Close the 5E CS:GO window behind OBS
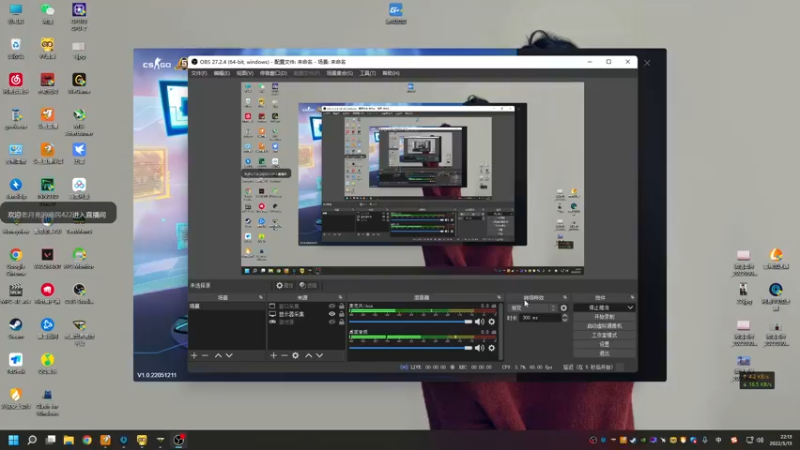Image resolution: width=800 pixels, height=450 pixels. [x=647, y=63]
